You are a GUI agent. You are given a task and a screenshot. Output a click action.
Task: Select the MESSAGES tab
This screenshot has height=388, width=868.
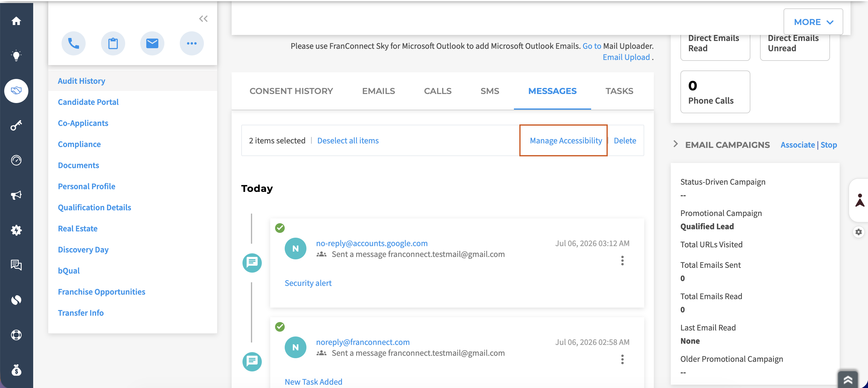coord(552,91)
